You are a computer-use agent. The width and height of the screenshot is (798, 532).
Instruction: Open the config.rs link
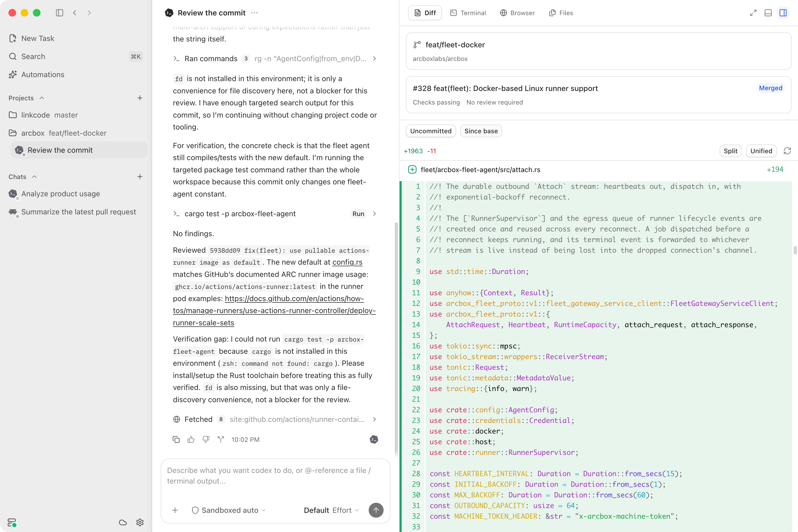click(347, 262)
